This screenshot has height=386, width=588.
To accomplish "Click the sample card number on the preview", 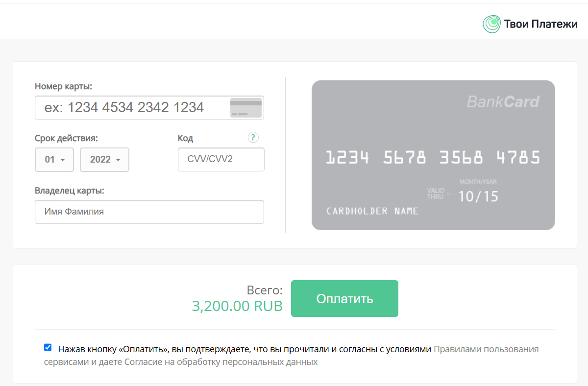I will click(433, 157).
